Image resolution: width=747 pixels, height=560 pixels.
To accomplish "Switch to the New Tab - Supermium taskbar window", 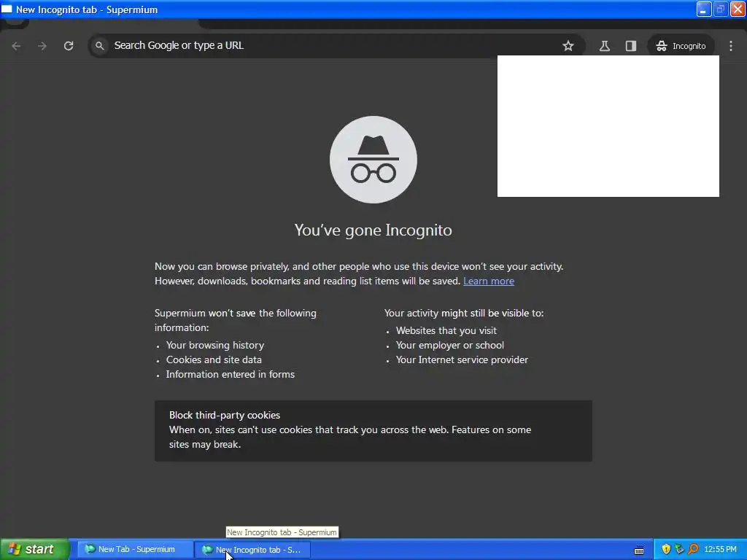I will (135, 549).
